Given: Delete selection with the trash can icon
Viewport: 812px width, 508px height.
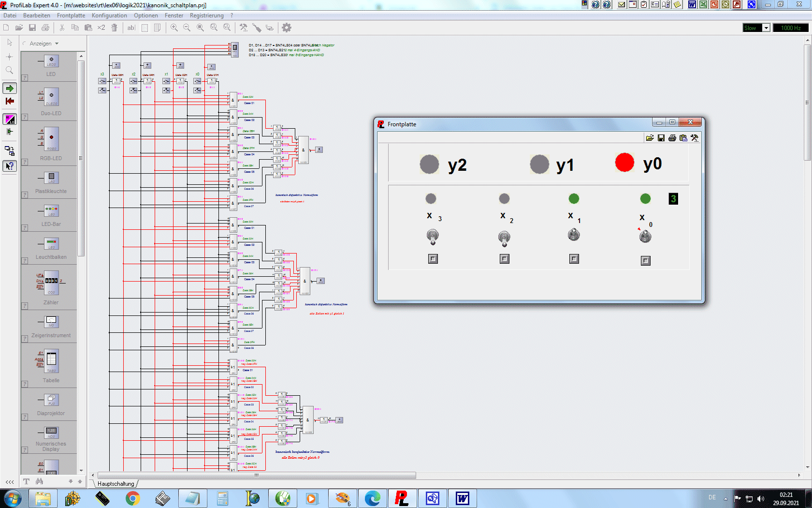Looking at the screenshot, I should click(x=115, y=28).
